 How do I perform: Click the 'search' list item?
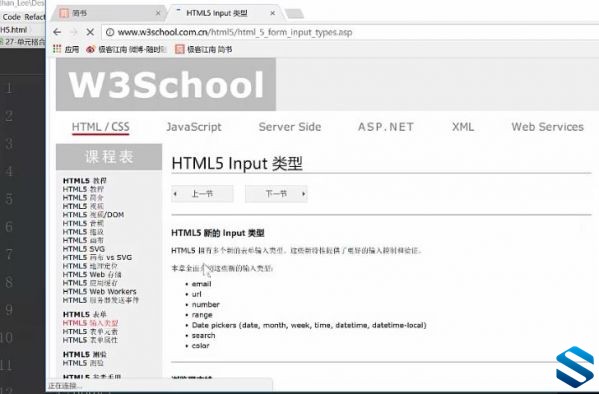pyautogui.click(x=203, y=336)
